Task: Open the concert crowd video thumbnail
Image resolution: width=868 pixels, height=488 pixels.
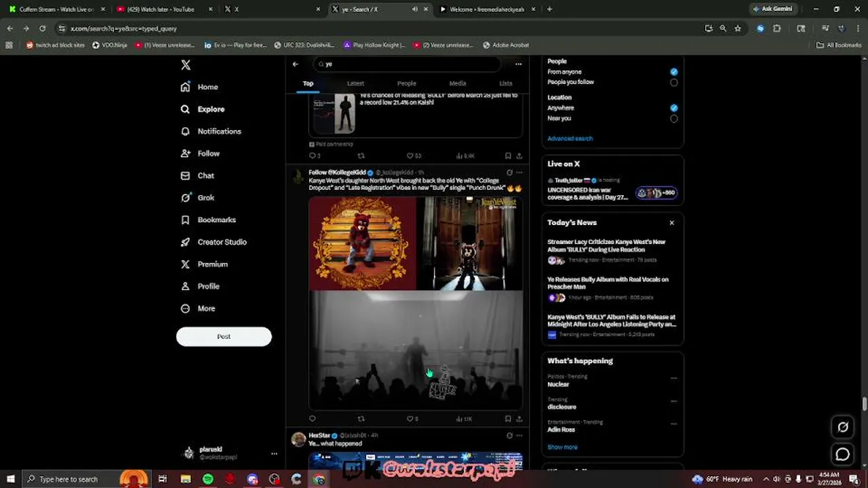Action: click(x=416, y=350)
